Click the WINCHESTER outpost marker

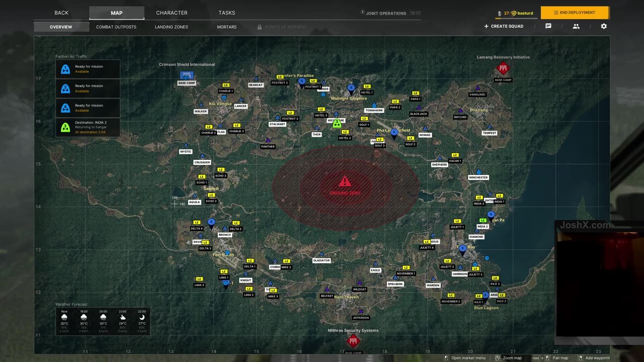coord(478,171)
